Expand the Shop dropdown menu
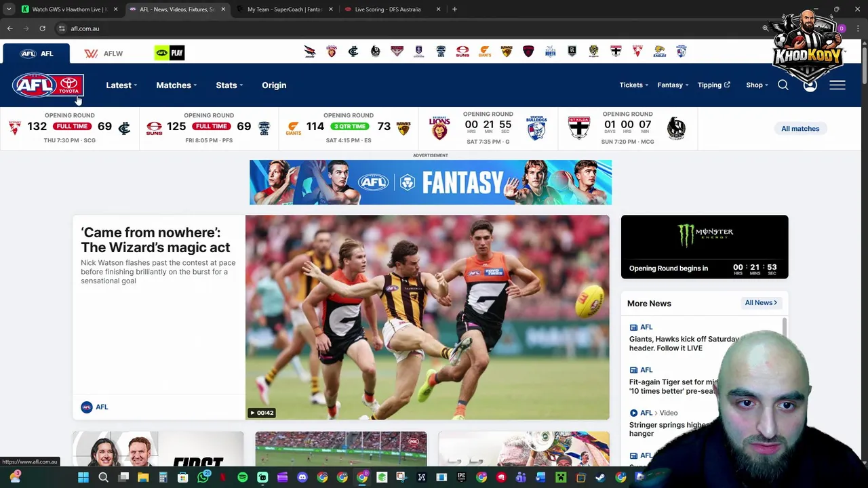 click(x=757, y=85)
